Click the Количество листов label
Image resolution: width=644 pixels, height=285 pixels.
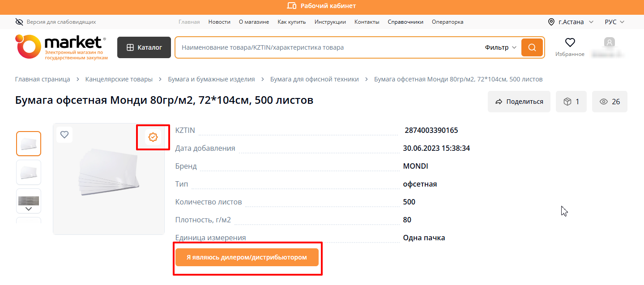pos(209,202)
